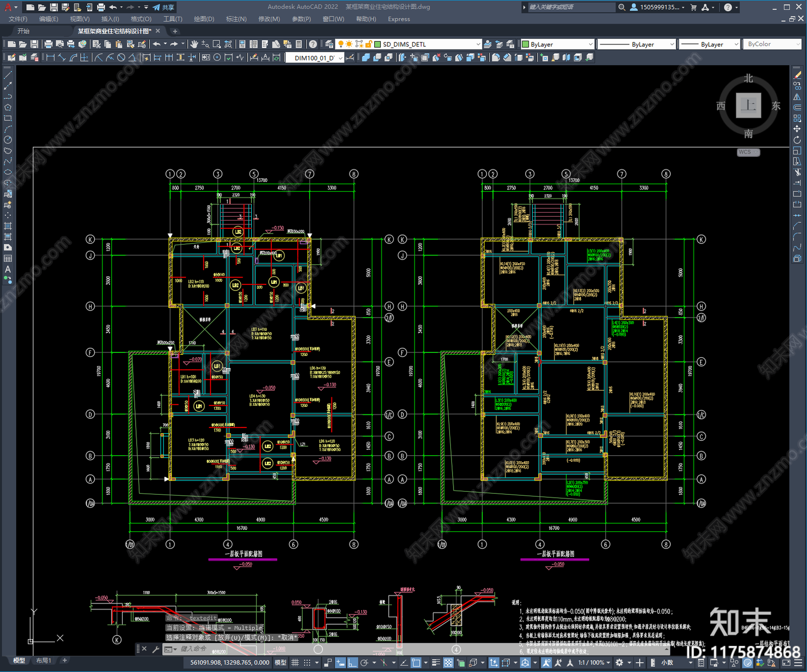This screenshot has height=672, width=807.
Task: Click the Linear dimension tool
Action: pyautogui.click(x=50, y=57)
